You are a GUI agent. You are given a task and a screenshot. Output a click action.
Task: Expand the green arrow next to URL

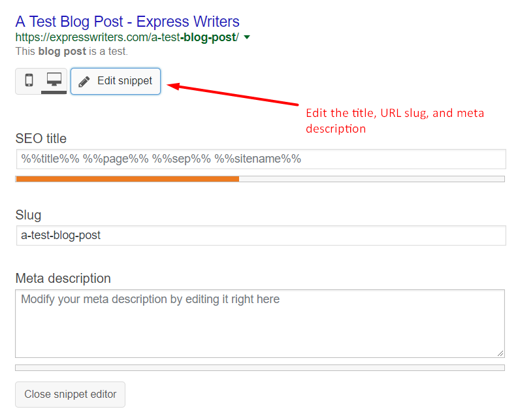coord(246,38)
